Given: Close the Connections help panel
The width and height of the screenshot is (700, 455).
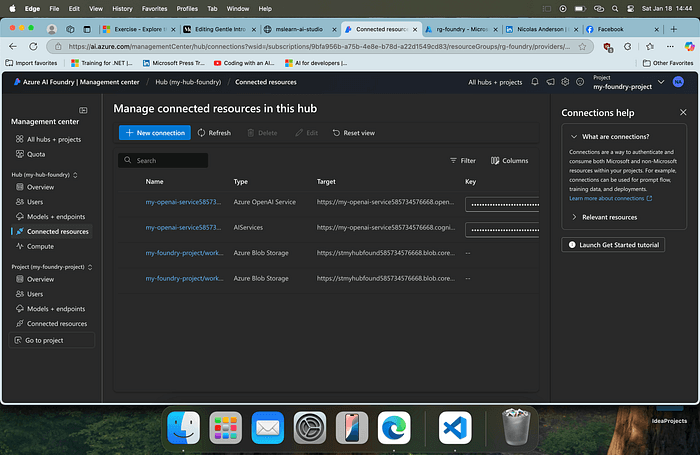Looking at the screenshot, I should (683, 113).
